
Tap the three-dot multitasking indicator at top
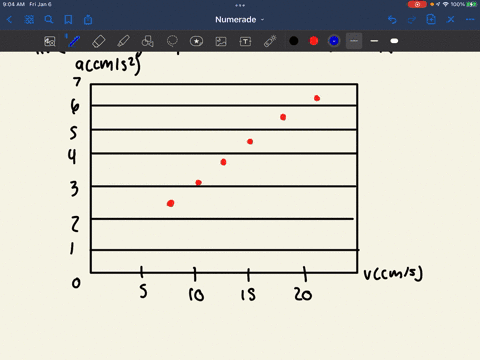[240, 5]
